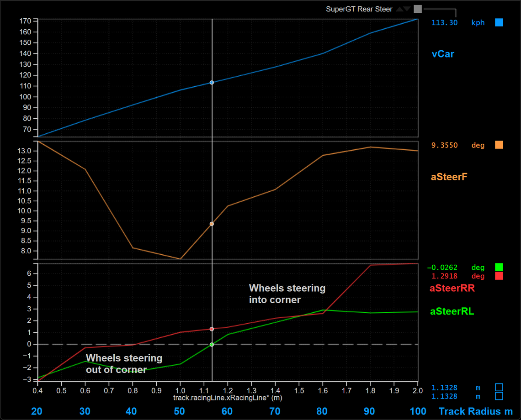This screenshot has height=420, width=521.
Task: Click the red aSteerRR color square
Action: point(499,276)
